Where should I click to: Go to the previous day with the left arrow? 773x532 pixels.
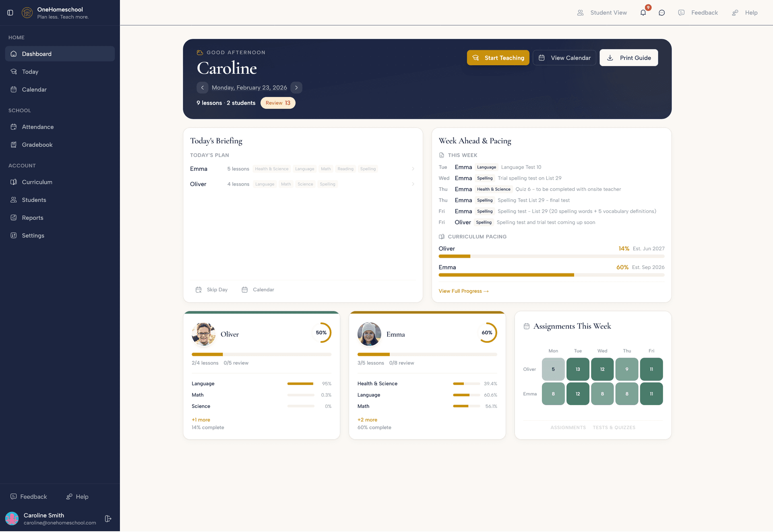(203, 87)
